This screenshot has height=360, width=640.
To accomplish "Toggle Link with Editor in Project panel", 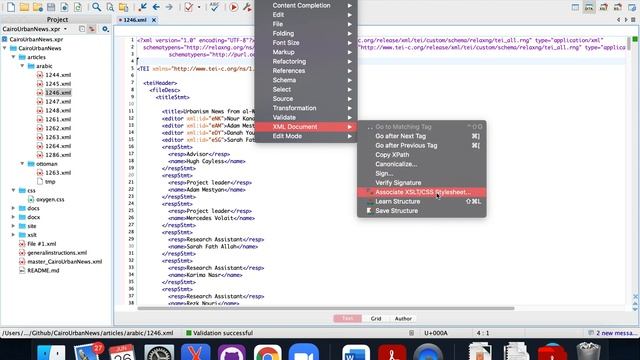I will pos(92,29).
